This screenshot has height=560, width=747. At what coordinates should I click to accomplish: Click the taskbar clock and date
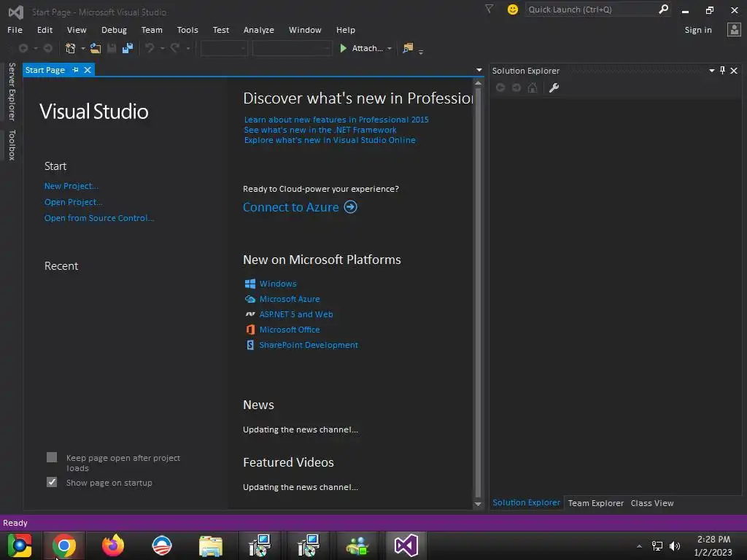point(713,545)
